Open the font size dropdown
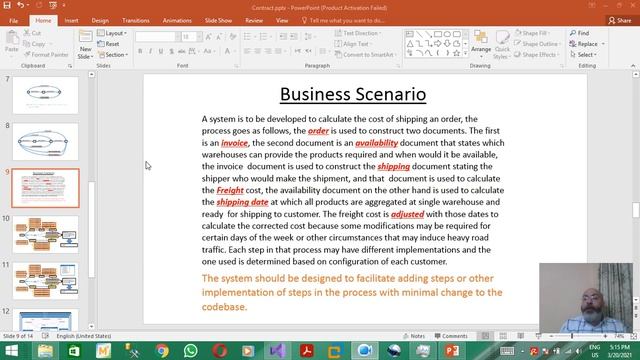 click(199, 37)
